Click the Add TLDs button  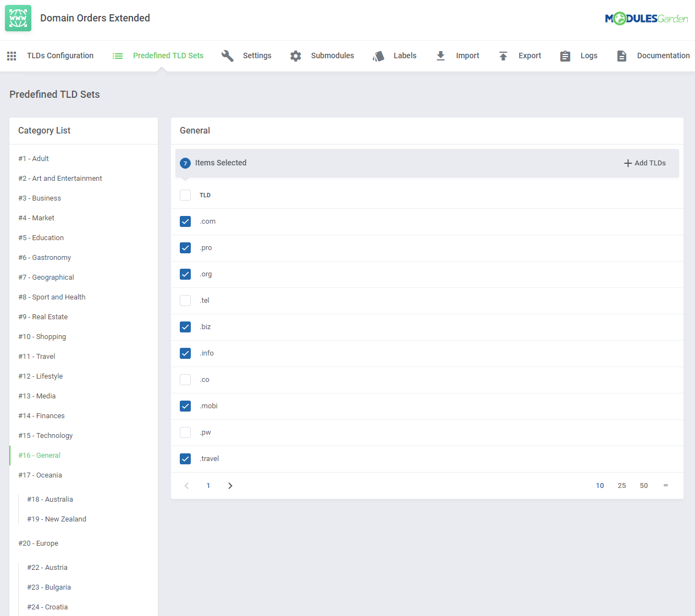[645, 163]
